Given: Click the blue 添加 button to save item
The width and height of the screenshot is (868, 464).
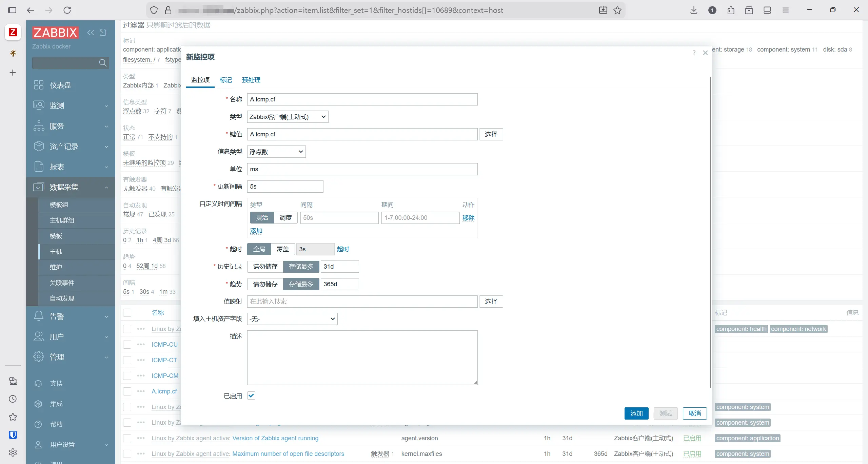Looking at the screenshot, I should point(636,413).
